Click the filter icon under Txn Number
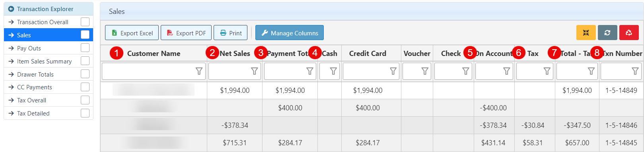 (x=635, y=71)
